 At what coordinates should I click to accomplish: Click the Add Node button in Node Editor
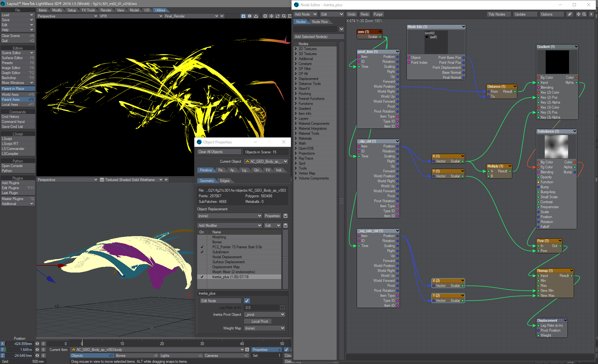point(305,15)
